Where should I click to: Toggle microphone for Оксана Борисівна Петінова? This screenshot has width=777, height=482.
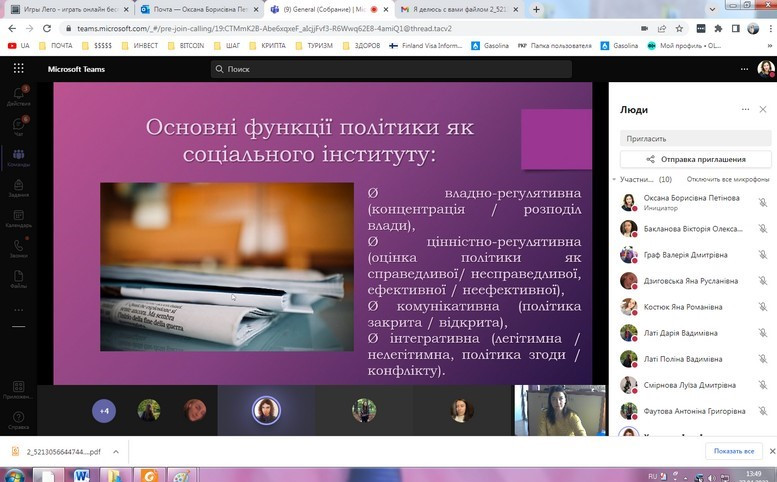763,202
